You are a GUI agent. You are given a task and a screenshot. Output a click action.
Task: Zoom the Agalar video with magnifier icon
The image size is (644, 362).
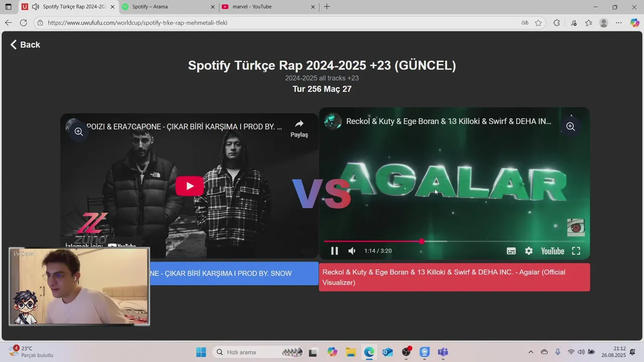point(571,127)
